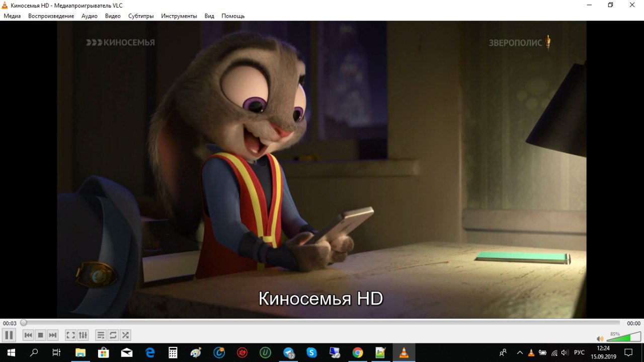
Task: Click the seek bar position handle
Action: [24, 323]
